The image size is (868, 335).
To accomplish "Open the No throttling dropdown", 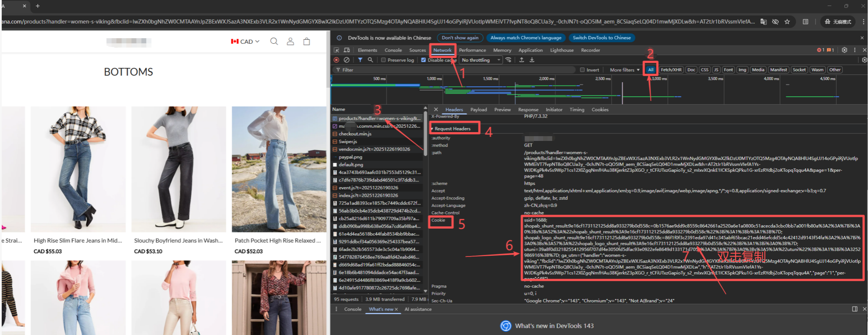I will [x=481, y=60].
